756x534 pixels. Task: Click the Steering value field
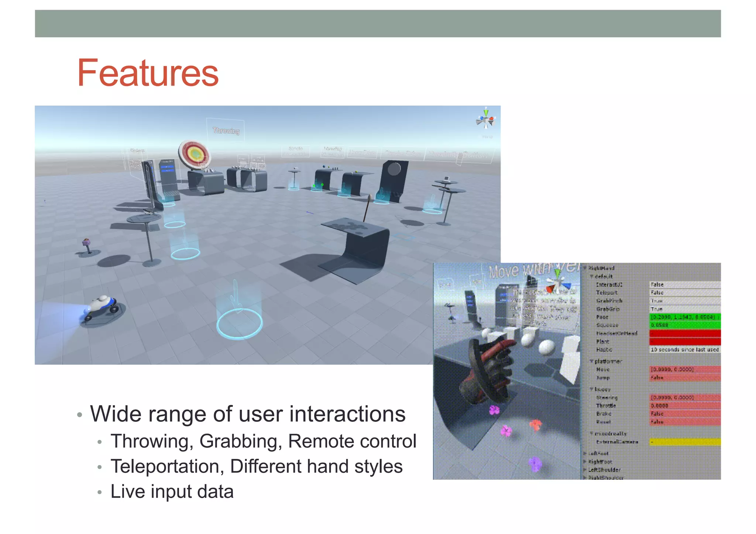point(685,397)
